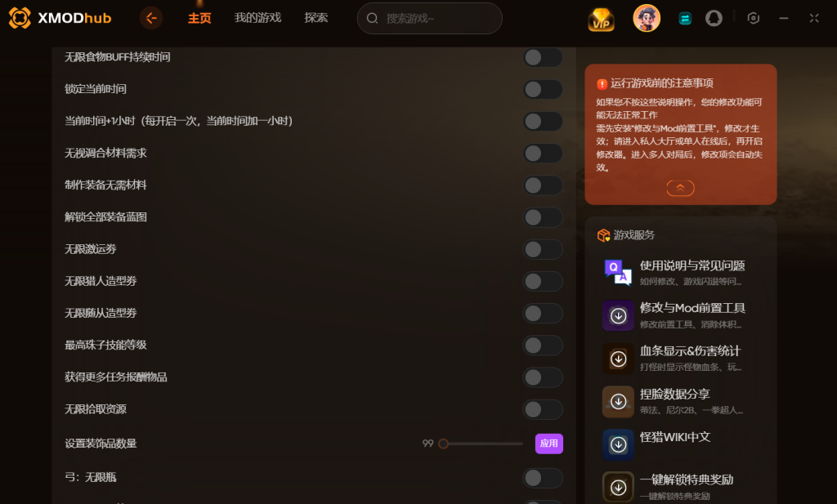837x504 pixels.
Task: Click the 设置装饰品数量 slider handle
Action: (x=443, y=444)
